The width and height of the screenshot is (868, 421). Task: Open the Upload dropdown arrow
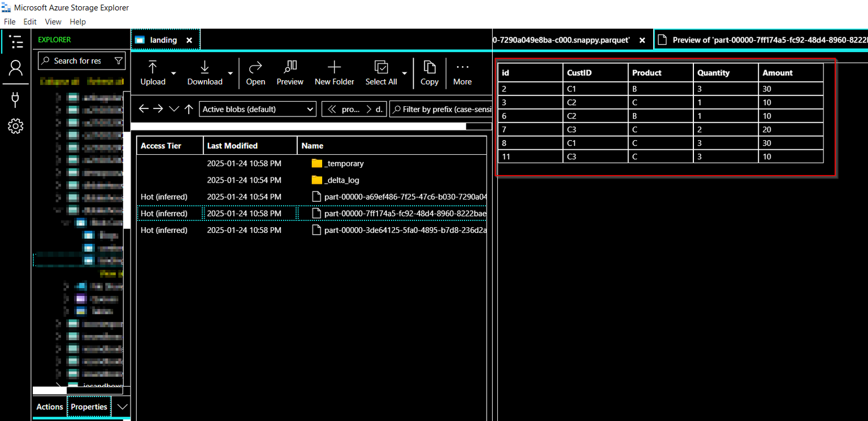[173, 73]
